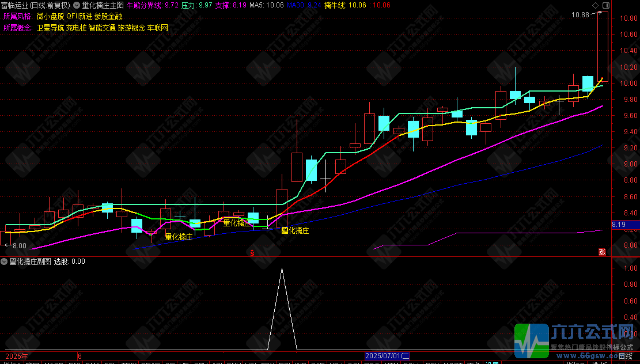Image resolution: width=640 pixels, height=364 pixels.
Task: Expand the 量化擒庄副图 indicator dropdown arrow
Action: pos(4,261)
